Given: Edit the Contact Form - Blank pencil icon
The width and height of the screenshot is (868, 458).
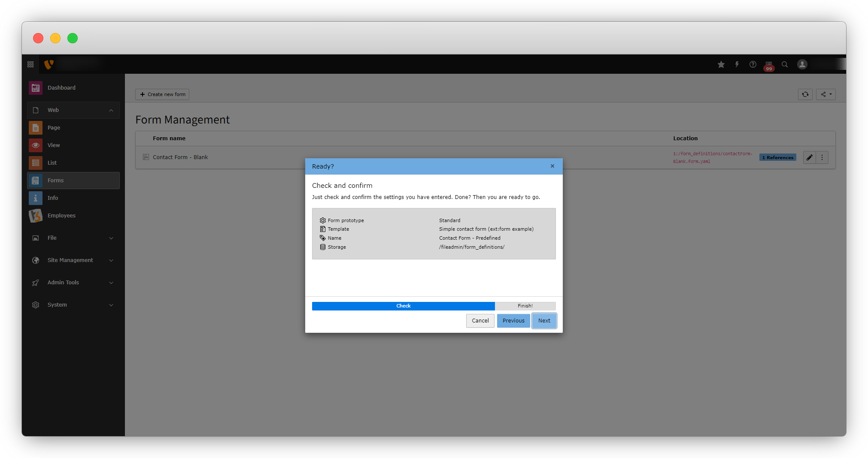Looking at the screenshot, I should click(x=809, y=158).
